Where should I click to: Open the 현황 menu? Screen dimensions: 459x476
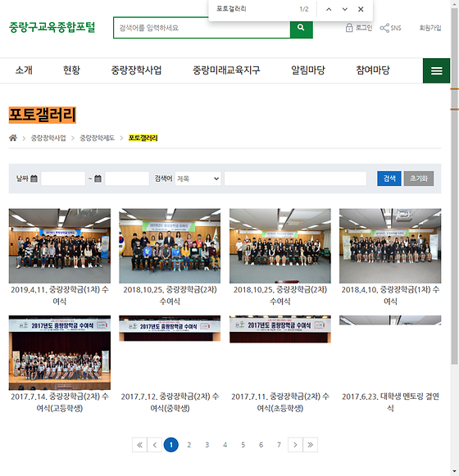tap(71, 70)
